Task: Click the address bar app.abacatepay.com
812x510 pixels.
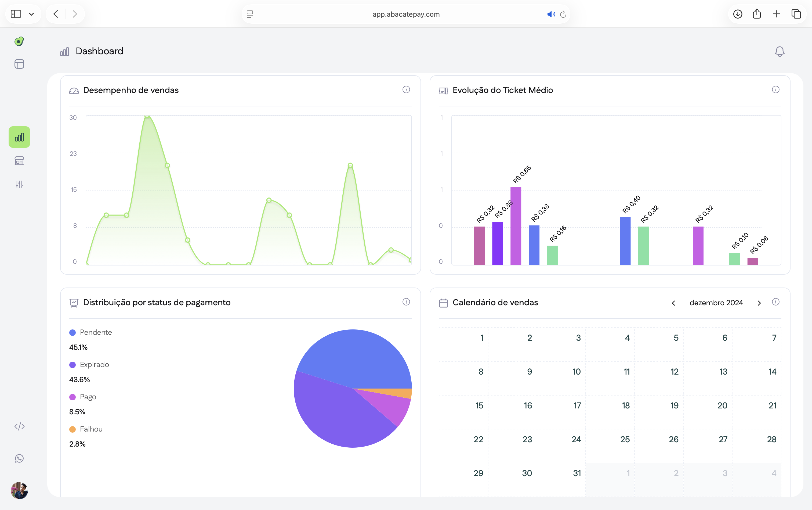Action: pyautogui.click(x=406, y=14)
